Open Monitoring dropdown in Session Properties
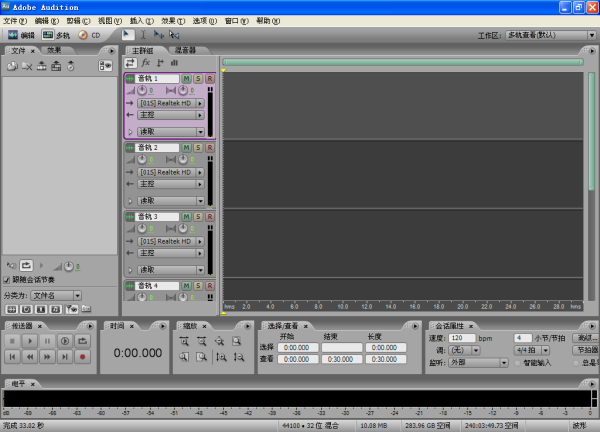The height and width of the screenshot is (432, 600). click(478, 362)
